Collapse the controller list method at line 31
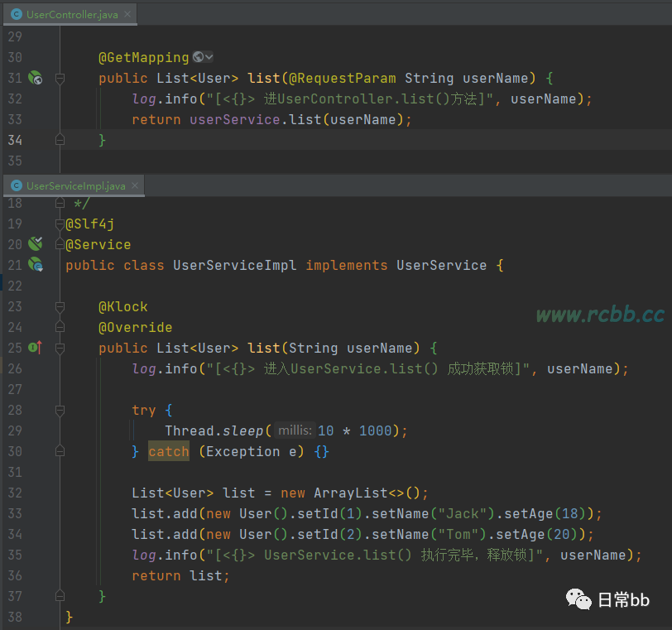Viewport: 672px width, 630px height. click(x=60, y=79)
